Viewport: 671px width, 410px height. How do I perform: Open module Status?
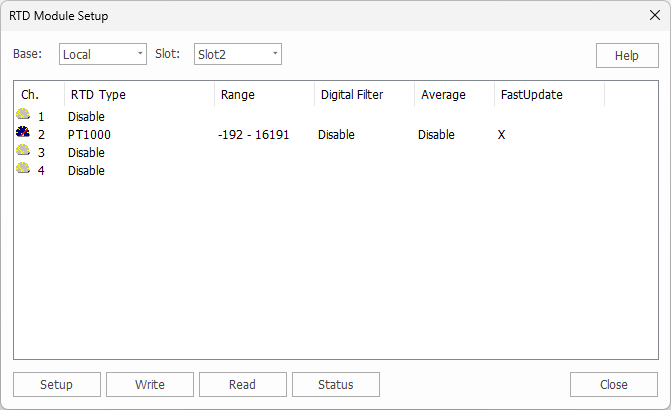pos(336,385)
